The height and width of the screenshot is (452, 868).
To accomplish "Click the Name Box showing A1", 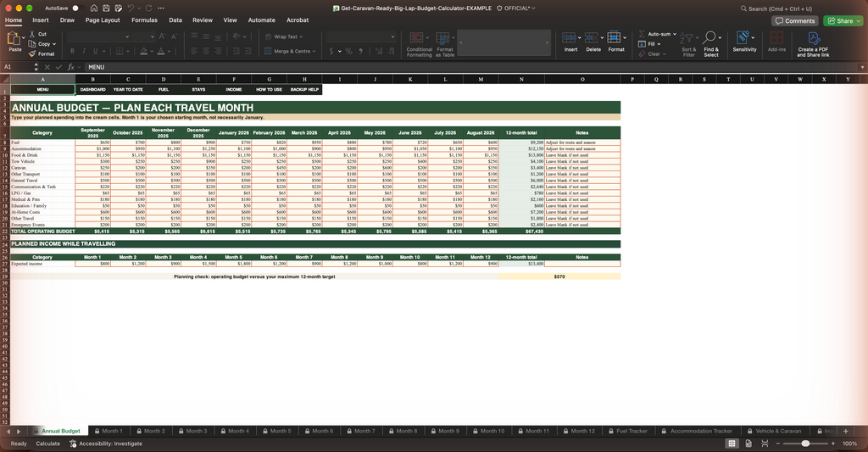I will [x=17, y=67].
